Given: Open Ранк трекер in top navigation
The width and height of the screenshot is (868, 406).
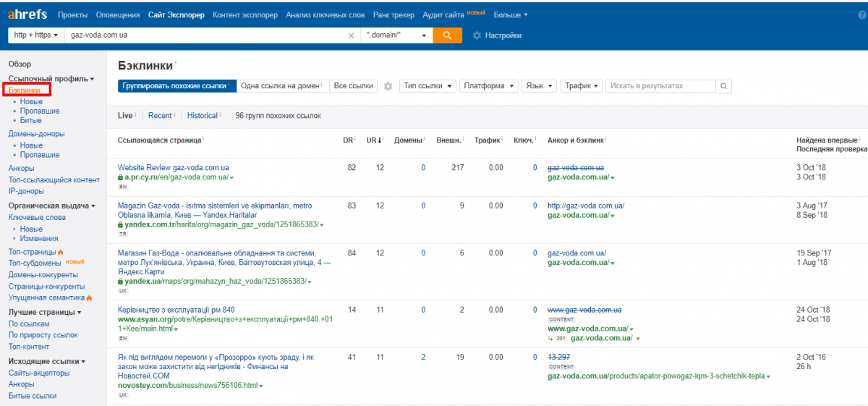Looking at the screenshot, I should (394, 14).
